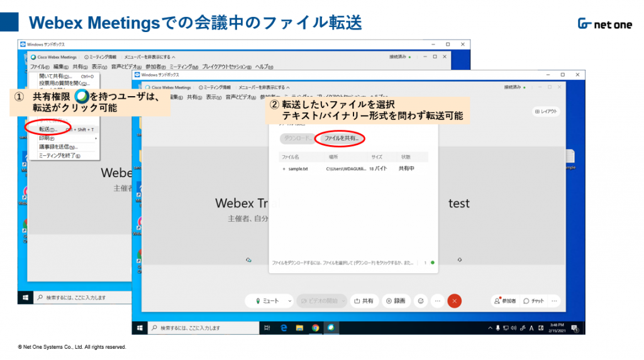The image size is (644, 360).
Task: Open the arrow next to Mute button
Action: 289,301
